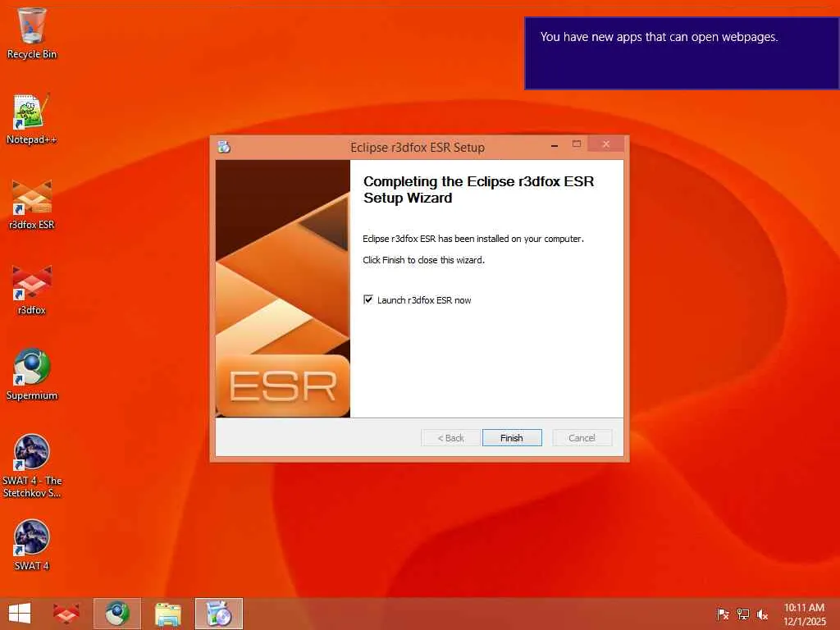Click the Cancel button in setup
This screenshot has height=630, width=840.
click(582, 438)
